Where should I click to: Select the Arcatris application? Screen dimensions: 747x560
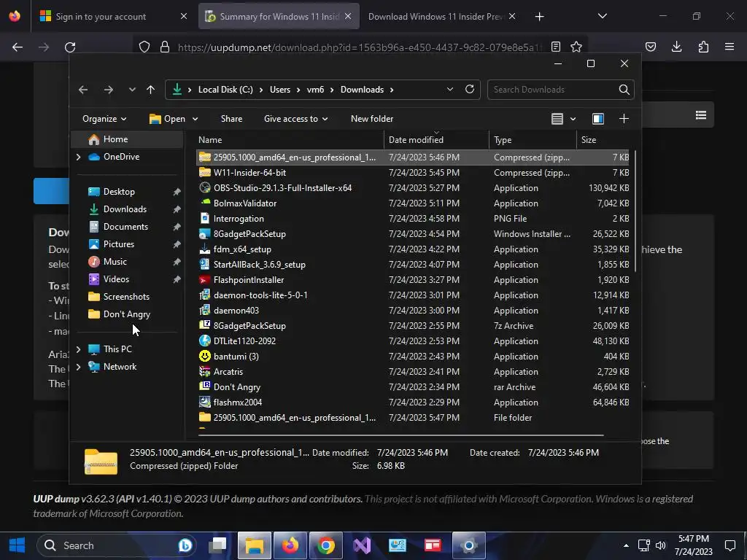click(414, 371)
